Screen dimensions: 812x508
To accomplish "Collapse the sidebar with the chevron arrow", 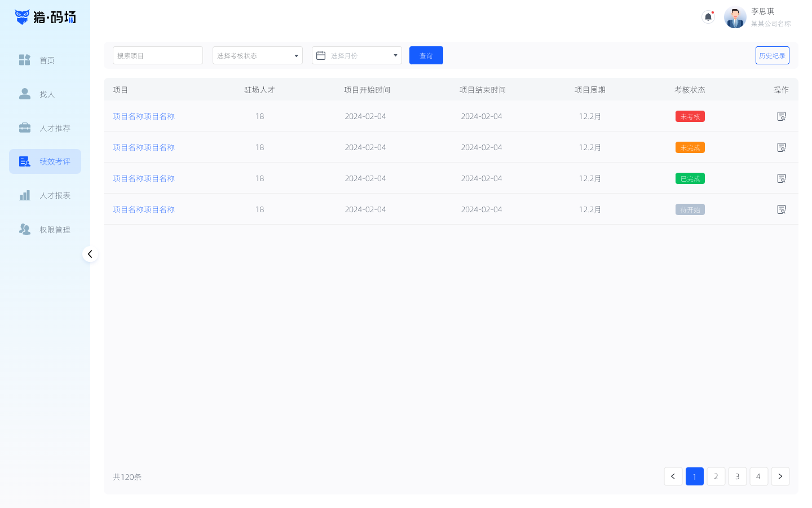I will coord(90,254).
